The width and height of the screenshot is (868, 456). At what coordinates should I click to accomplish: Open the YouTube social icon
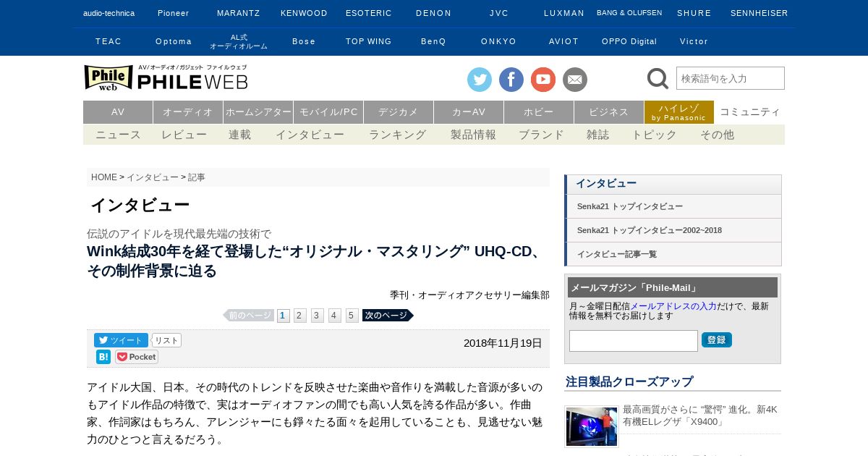click(x=543, y=80)
